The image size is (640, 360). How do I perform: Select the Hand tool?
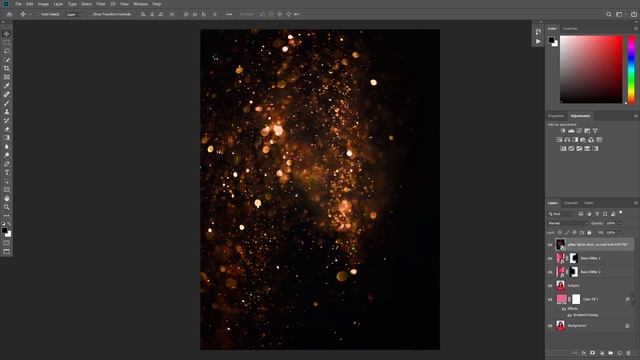[7, 198]
